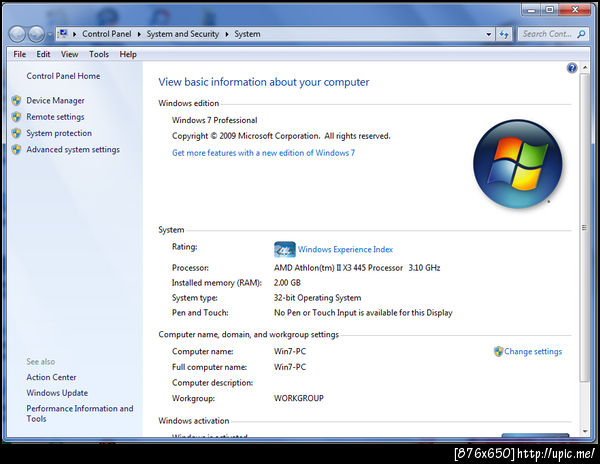
Task: Click the Copyright 2009 Microsoft Corporation line
Action: point(281,136)
